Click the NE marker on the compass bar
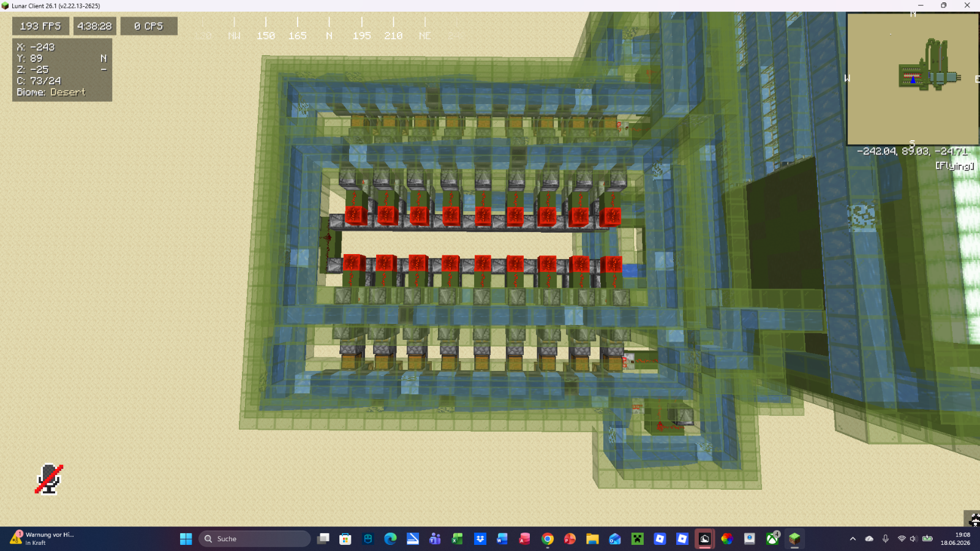The height and width of the screenshot is (551, 980). pyautogui.click(x=424, y=36)
